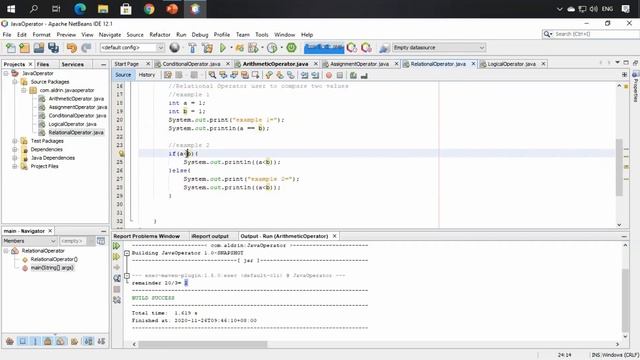The image size is (640, 360).
Task: Select LogicalOperator.java in Projects tree
Action: point(72,124)
